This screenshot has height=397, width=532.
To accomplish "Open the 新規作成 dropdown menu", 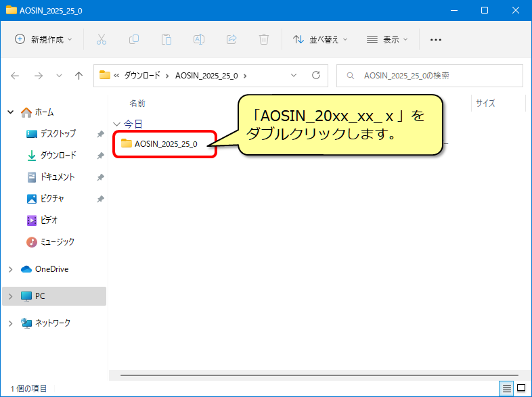I will tap(44, 39).
